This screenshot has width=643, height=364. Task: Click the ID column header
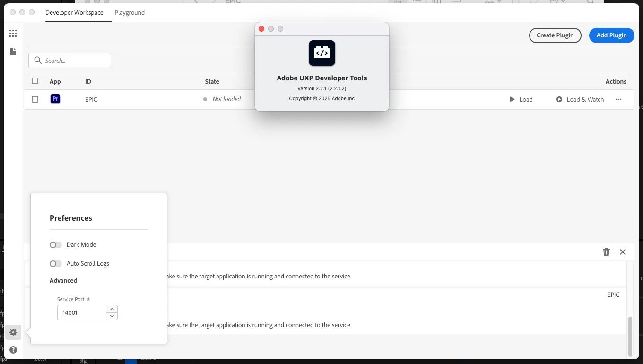click(x=88, y=81)
